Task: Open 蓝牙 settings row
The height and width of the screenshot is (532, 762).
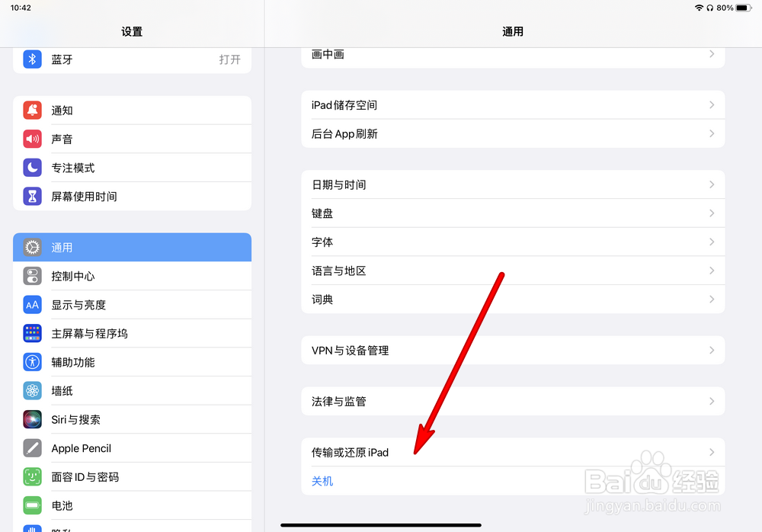Action: [132, 59]
